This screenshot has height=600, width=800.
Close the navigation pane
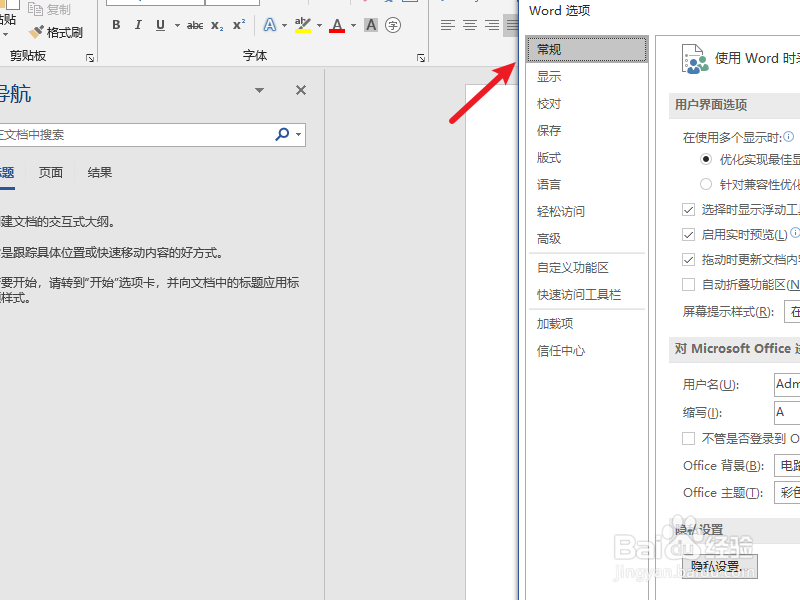point(301,90)
